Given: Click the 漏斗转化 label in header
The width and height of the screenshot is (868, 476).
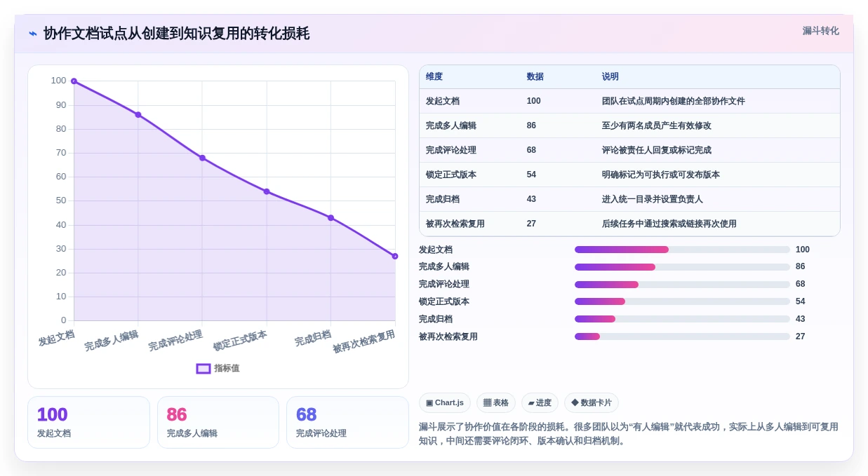Looking at the screenshot, I should 820,31.
